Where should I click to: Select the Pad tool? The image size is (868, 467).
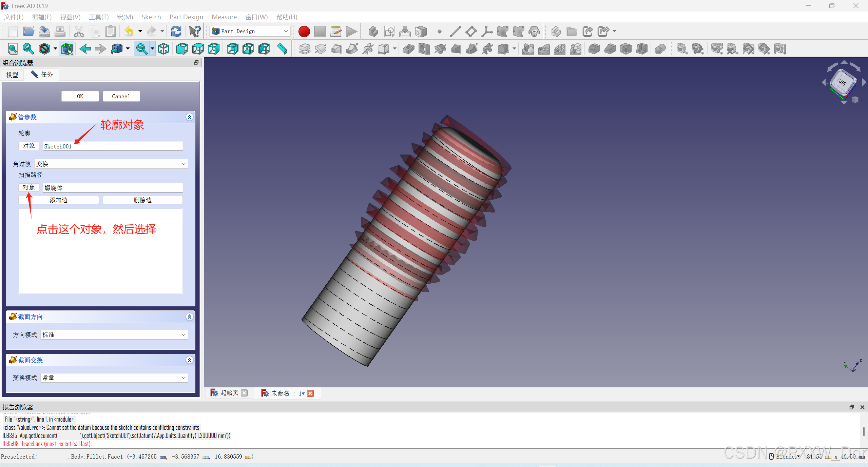(305, 49)
